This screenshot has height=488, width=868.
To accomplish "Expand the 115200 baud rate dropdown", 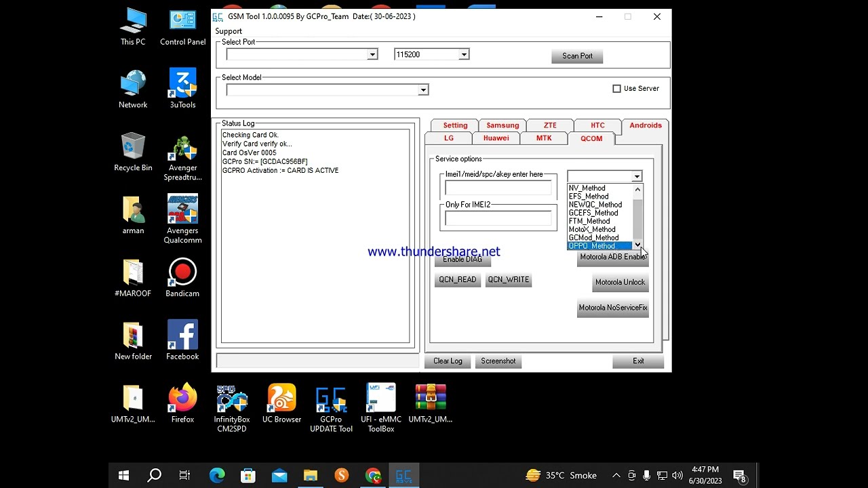I will [464, 55].
